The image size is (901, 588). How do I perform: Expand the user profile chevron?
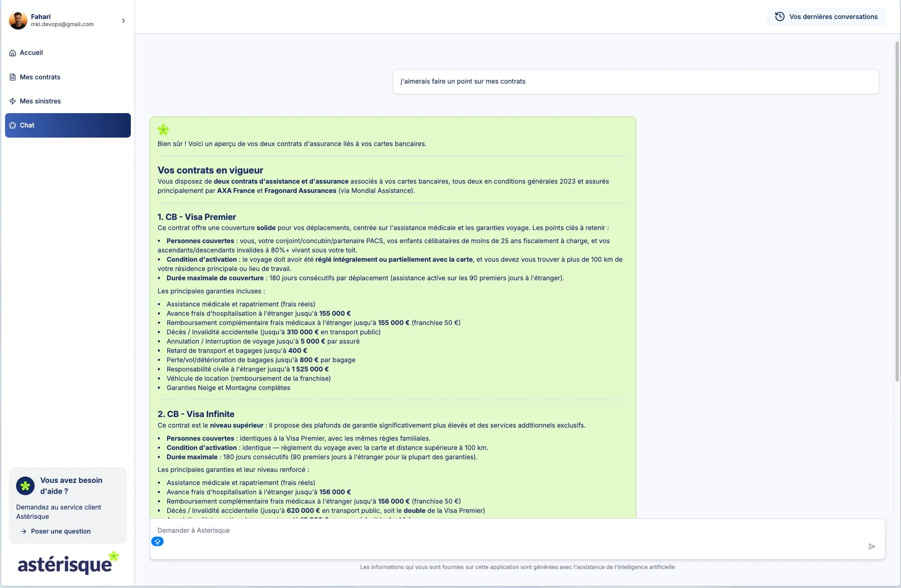pyautogui.click(x=123, y=21)
